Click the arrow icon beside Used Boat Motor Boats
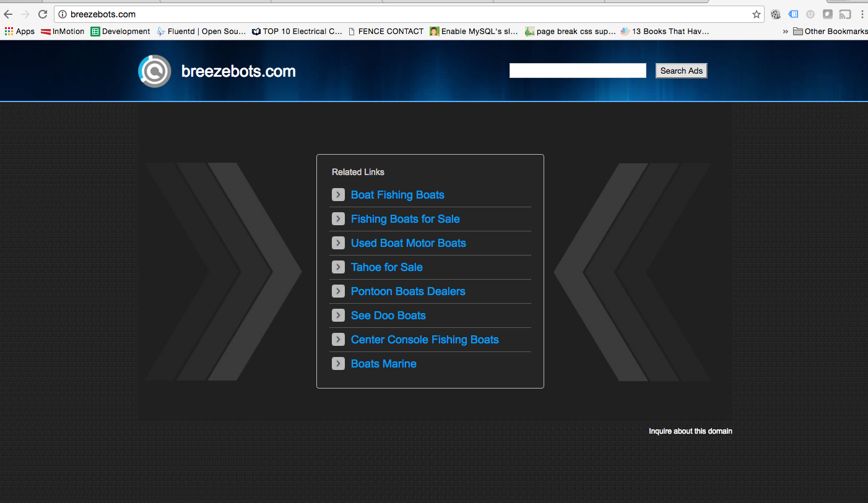The height and width of the screenshot is (503, 868). pyautogui.click(x=338, y=243)
